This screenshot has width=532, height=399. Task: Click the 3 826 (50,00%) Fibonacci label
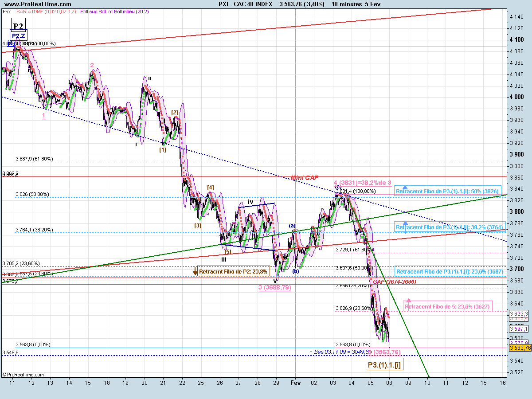point(32,194)
